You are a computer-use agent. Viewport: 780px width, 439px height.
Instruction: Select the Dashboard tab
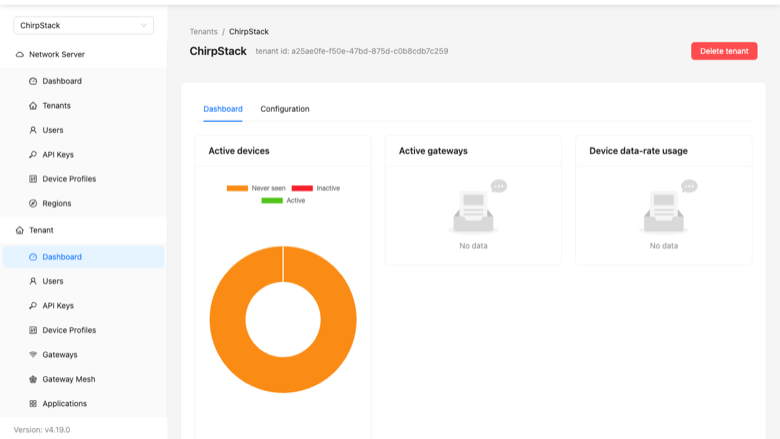coord(223,109)
